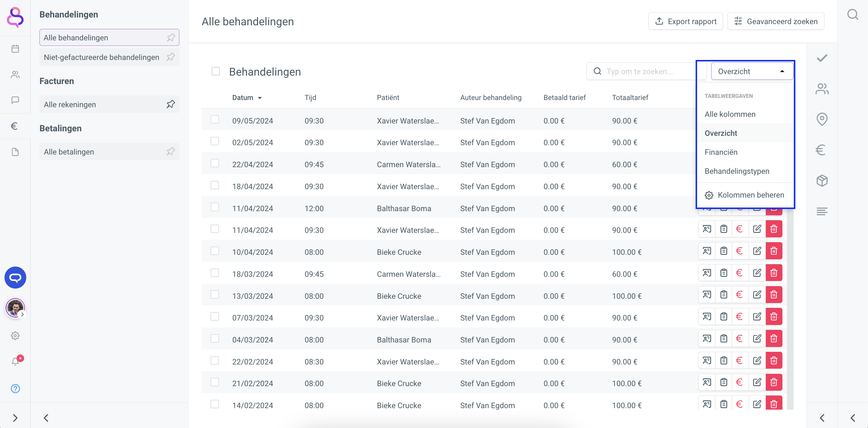This screenshot has width=868, height=428.
Task: Open patient card icon for 04/03/2024 row
Action: [x=706, y=339]
